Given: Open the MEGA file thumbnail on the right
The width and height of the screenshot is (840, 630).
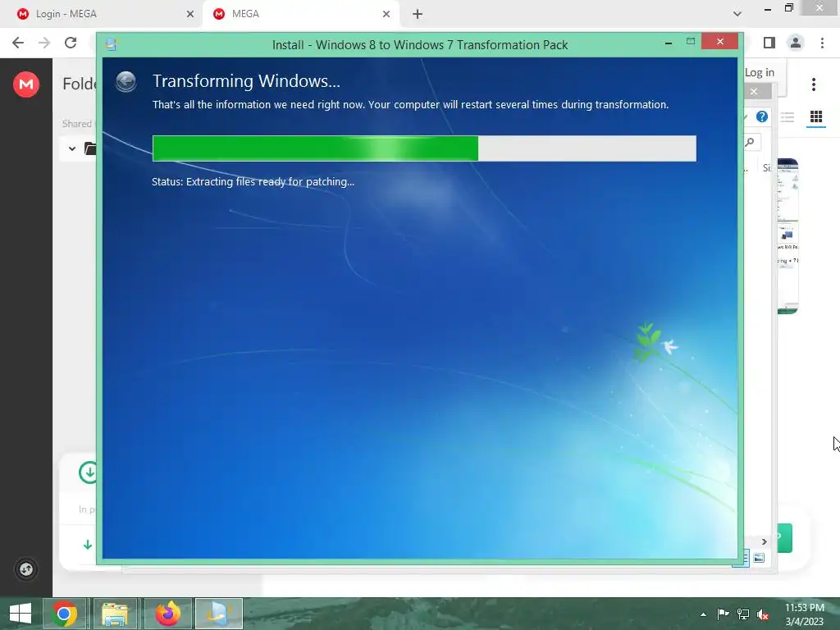Looking at the screenshot, I should pyautogui.click(x=788, y=235).
